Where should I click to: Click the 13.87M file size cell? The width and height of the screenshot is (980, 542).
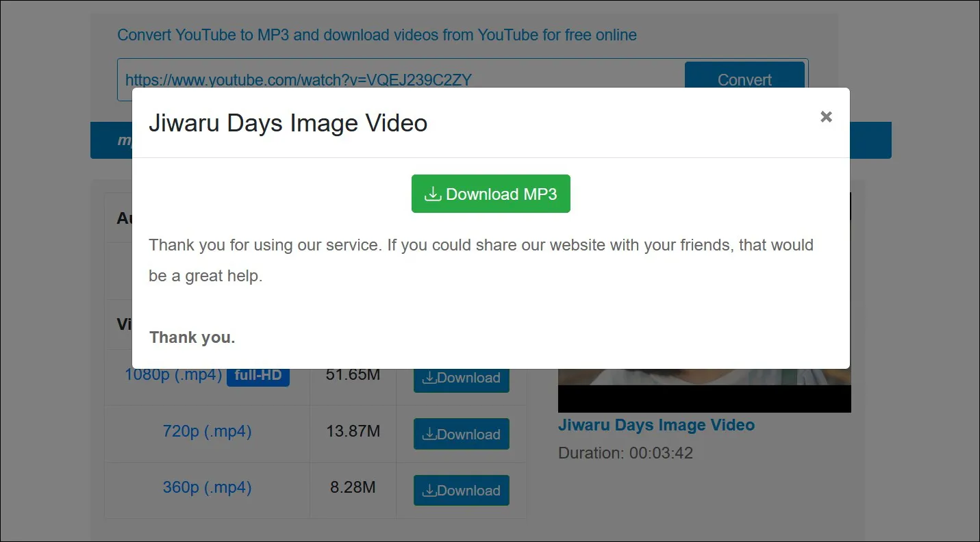(353, 432)
